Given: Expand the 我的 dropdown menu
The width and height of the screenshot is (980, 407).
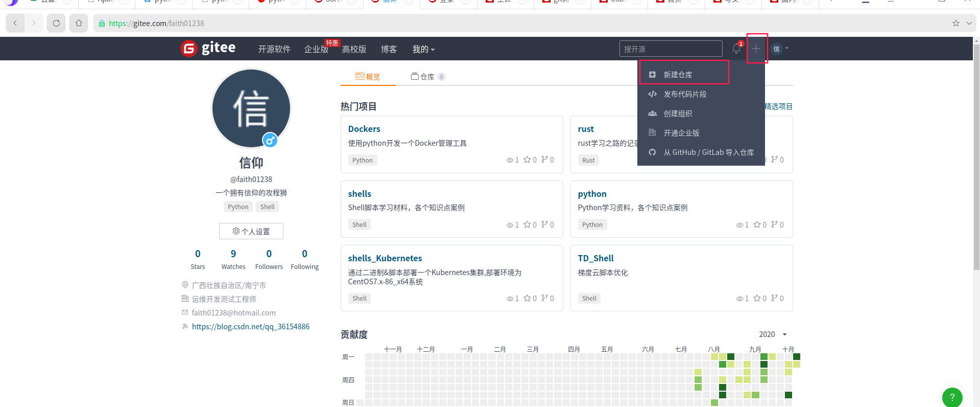Looking at the screenshot, I should point(423,49).
